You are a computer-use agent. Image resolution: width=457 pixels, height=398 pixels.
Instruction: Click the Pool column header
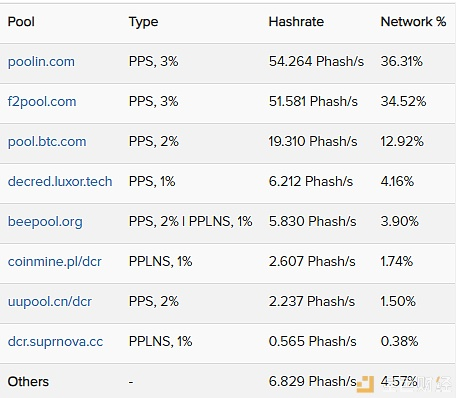click(x=21, y=22)
